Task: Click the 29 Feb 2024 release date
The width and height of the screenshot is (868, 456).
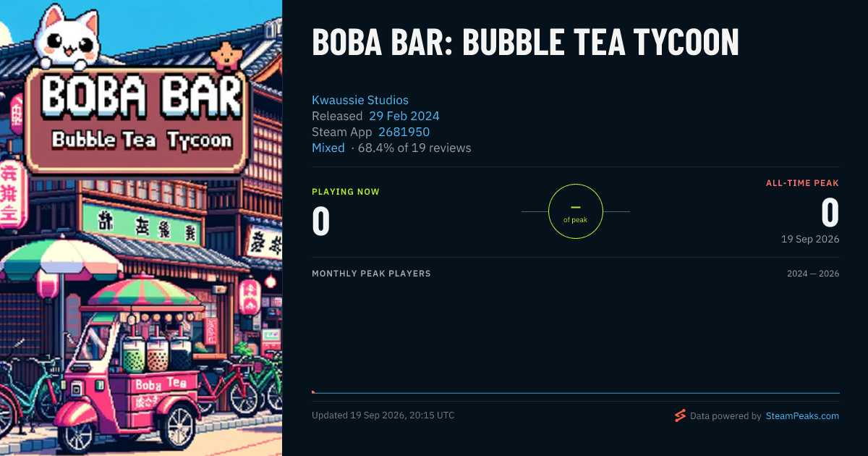Action: 404,116
